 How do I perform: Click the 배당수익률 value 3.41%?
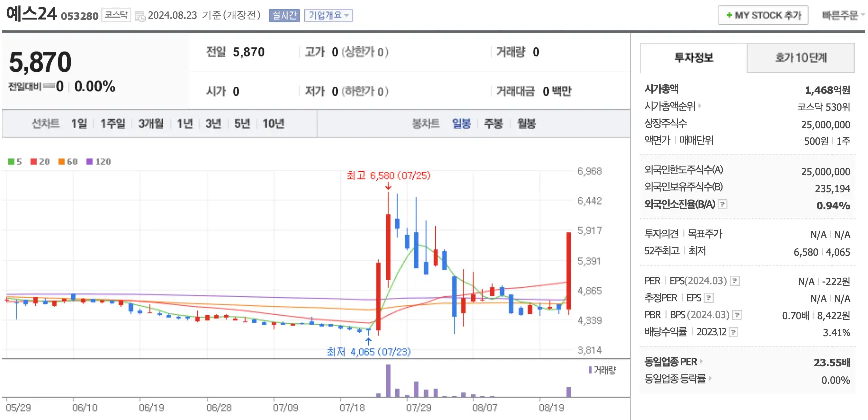click(836, 333)
